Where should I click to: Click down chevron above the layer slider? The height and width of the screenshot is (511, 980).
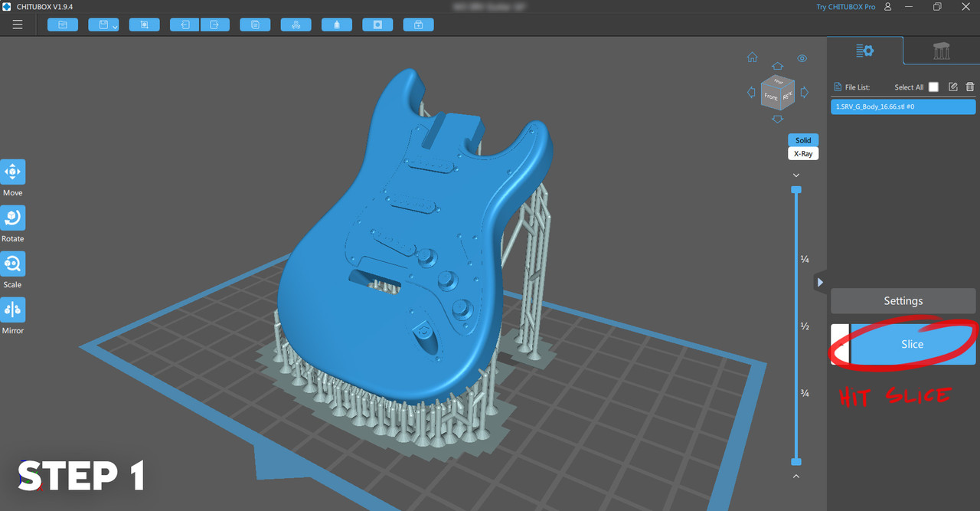tap(796, 175)
